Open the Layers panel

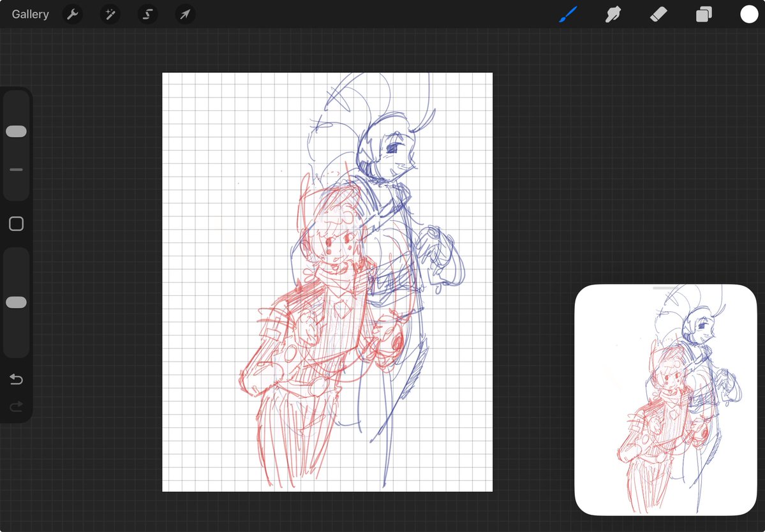coord(704,15)
